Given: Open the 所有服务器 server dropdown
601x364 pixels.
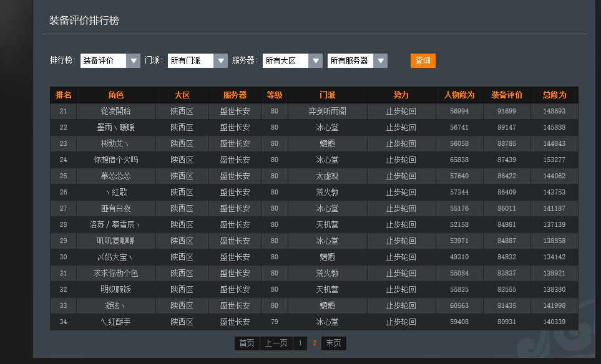Looking at the screenshot, I should pyautogui.click(x=357, y=60).
